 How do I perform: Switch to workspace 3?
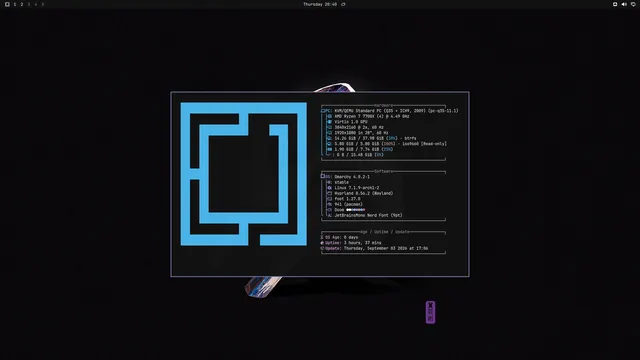point(29,4)
